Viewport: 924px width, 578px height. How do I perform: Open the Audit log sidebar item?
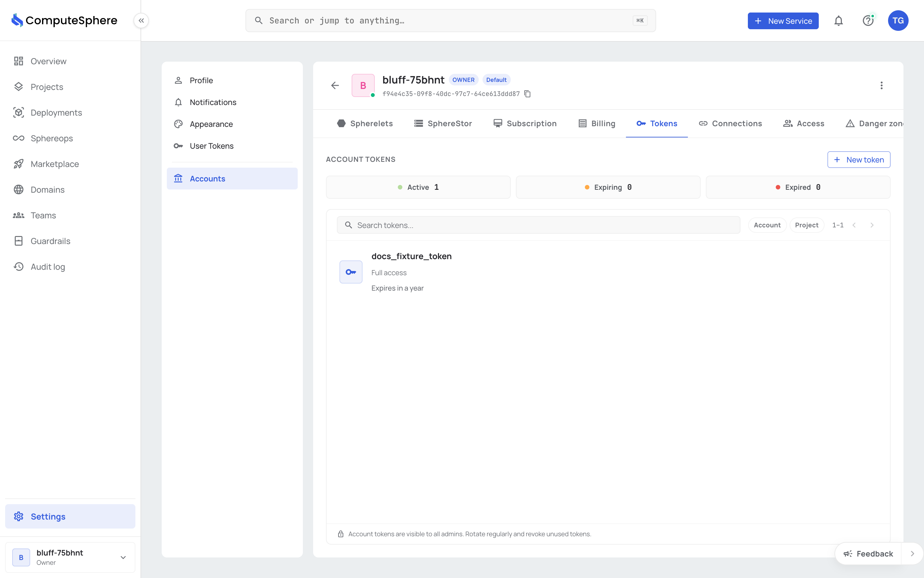pyautogui.click(x=70, y=267)
